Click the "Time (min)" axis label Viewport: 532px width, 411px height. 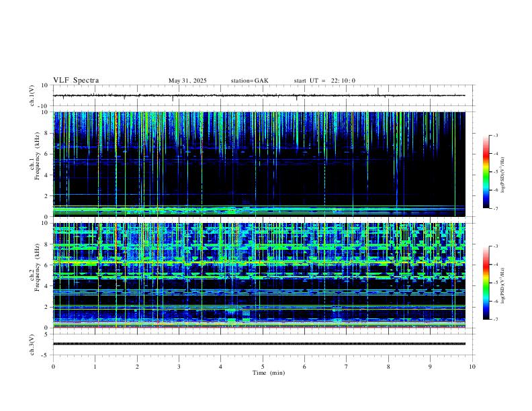pos(269,373)
